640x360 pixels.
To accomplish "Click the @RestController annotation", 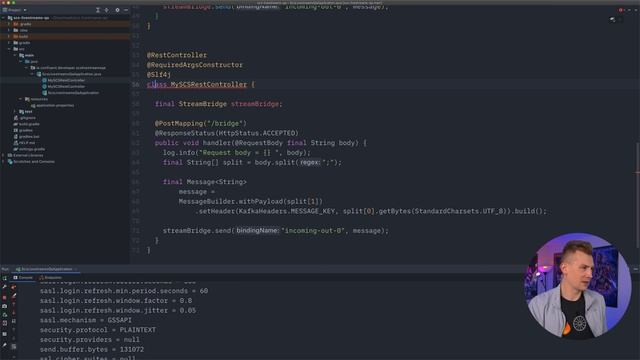I will coord(177,55).
